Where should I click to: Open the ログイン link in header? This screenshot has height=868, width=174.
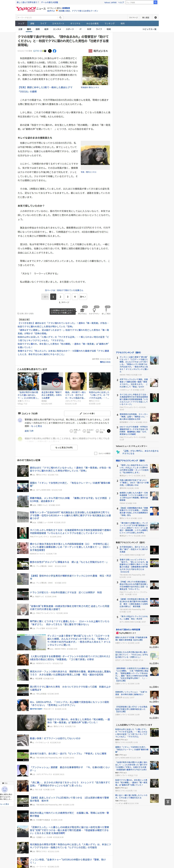51,11
